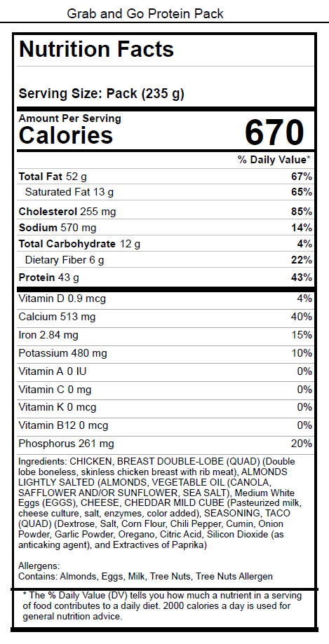The image size is (329, 644).
Task: Click the Cholesterol 255 mg row
Action: 166,212
